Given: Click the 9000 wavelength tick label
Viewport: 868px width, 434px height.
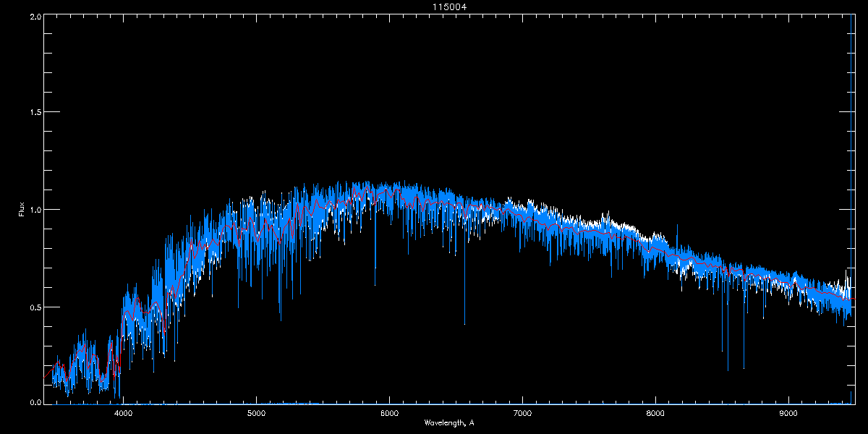Looking at the screenshot, I should 788,413.
